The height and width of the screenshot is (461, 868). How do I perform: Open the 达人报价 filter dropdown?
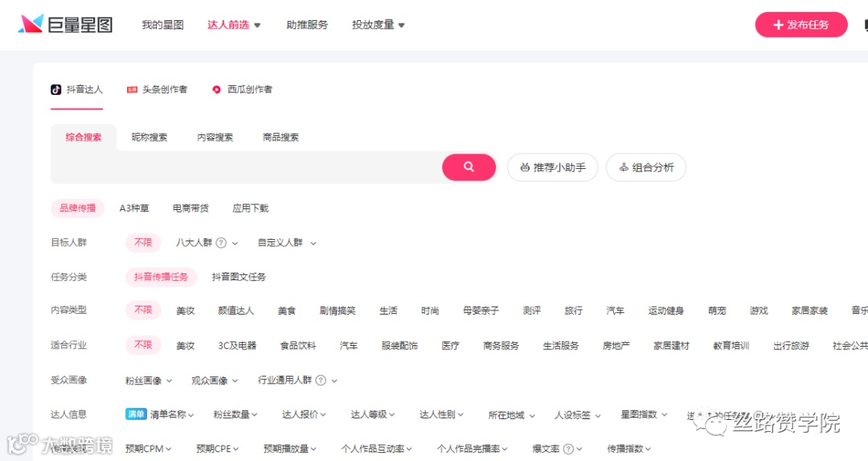coord(304,414)
